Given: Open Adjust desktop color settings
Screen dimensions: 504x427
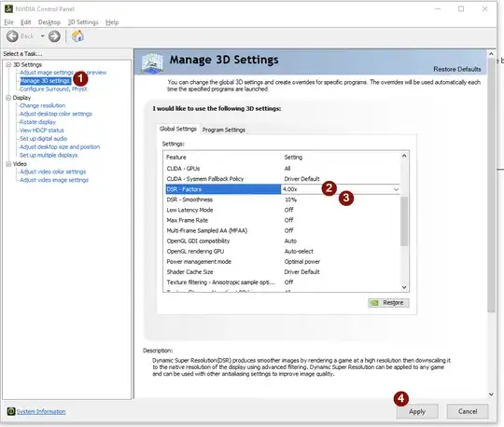Looking at the screenshot, I should (56, 114).
